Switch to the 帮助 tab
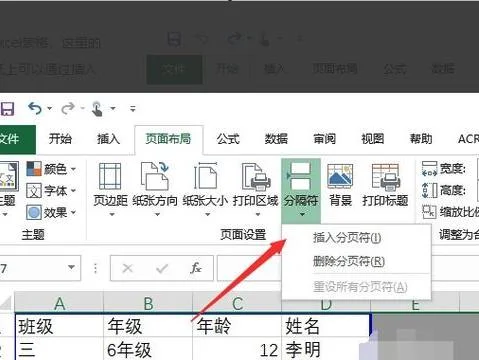 click(x=421, y=139)
